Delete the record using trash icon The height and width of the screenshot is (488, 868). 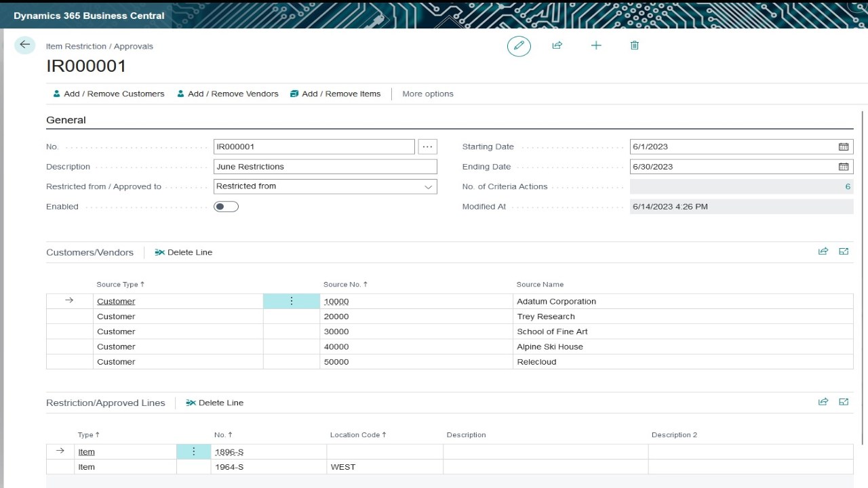(x=635, y=45)
